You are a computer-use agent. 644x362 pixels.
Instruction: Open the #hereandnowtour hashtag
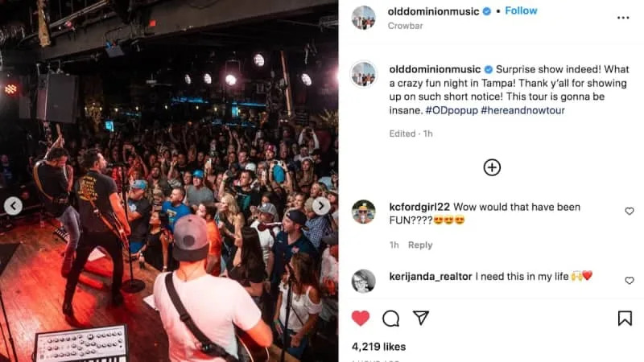click(x=522, y=110)
